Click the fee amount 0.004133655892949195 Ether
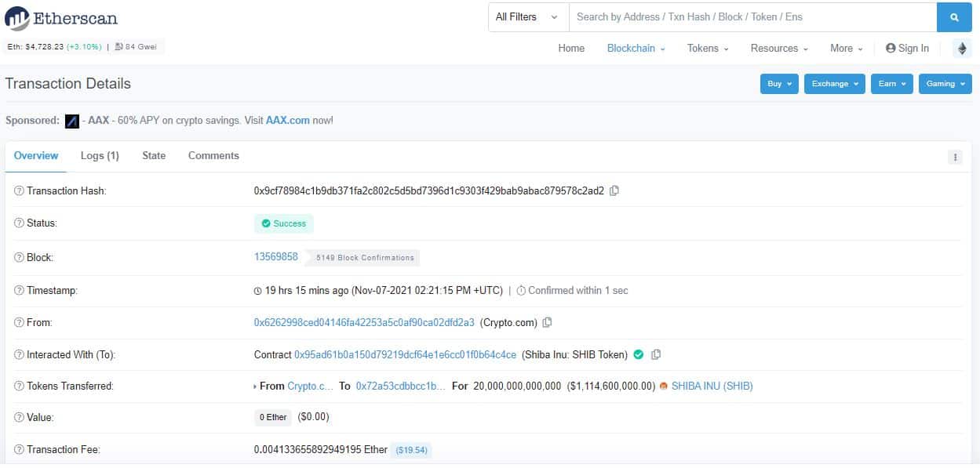980x468 pixels. click(x=321, y=449)
